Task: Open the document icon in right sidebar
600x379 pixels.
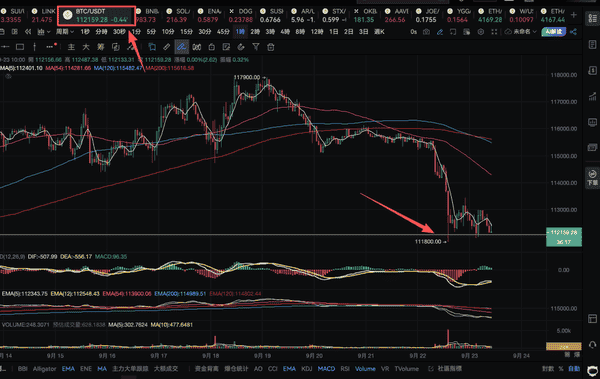Action: point(592,44)
